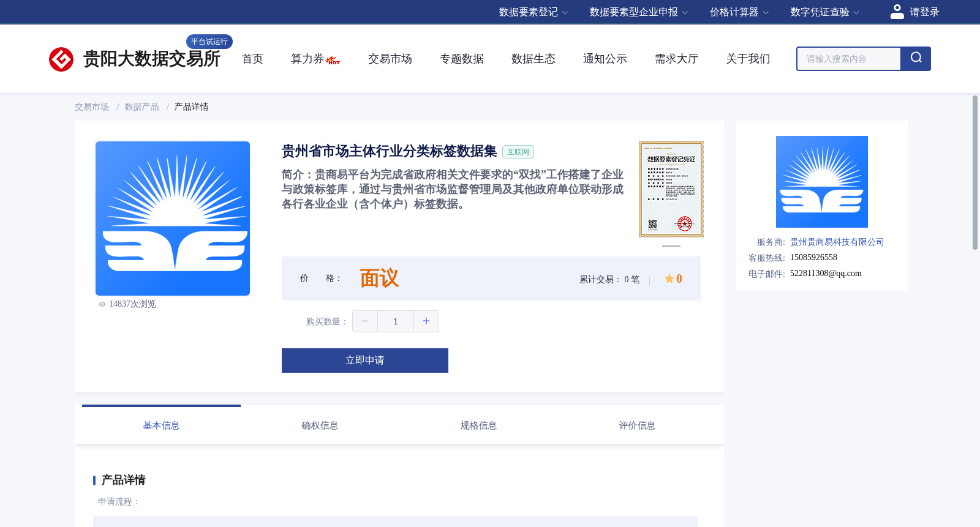Click the page vertical scrollbar
The width and height of the screenshot is (980, 527).
(x=975, y=173)
